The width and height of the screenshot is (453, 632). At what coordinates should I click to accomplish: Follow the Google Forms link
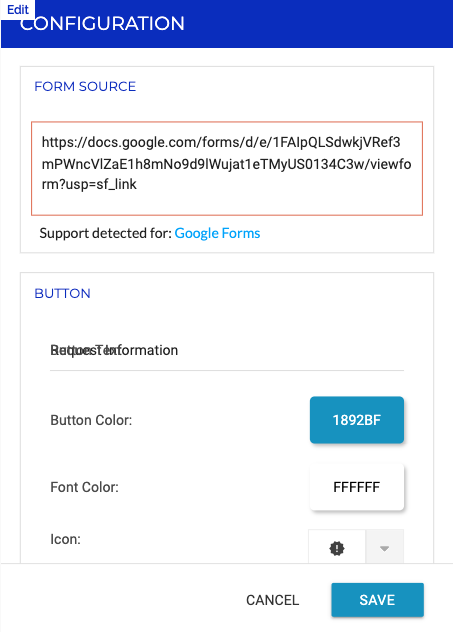click(x=217, y=233)
